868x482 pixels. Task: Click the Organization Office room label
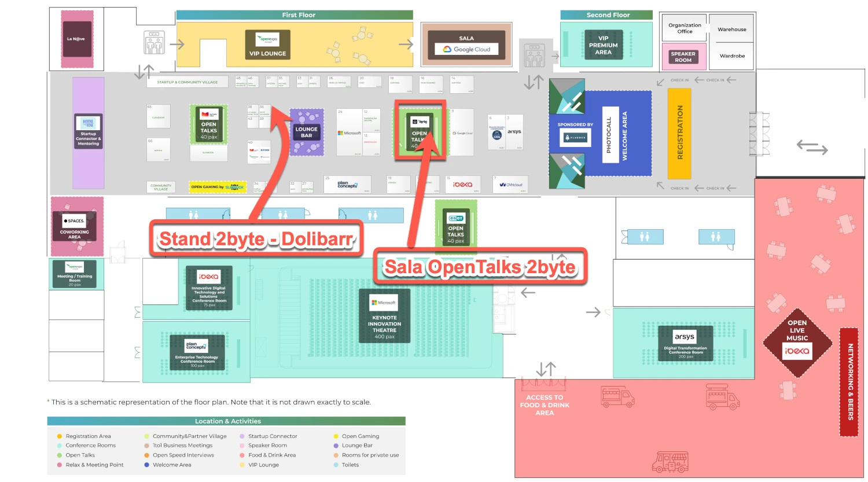pyautogui.click(x=685, y=28)
